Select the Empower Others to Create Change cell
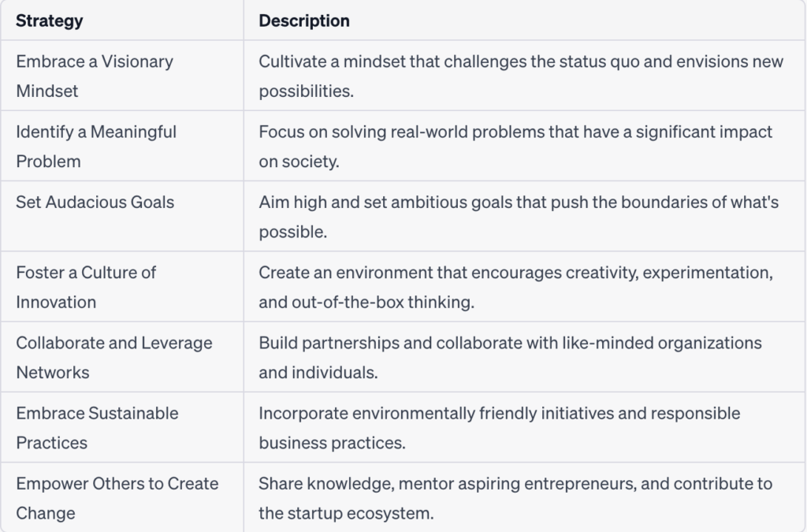 122,497
